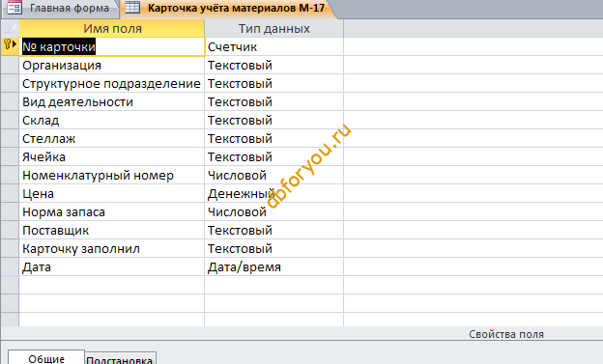Click the row selector for Дата

pyautogui.click(x=10, y=267)
